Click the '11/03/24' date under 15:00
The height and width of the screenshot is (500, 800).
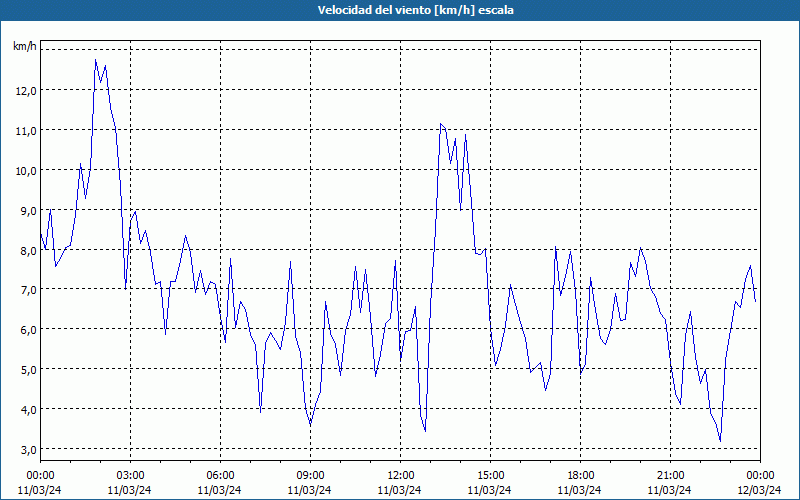(x=490, y=490)
